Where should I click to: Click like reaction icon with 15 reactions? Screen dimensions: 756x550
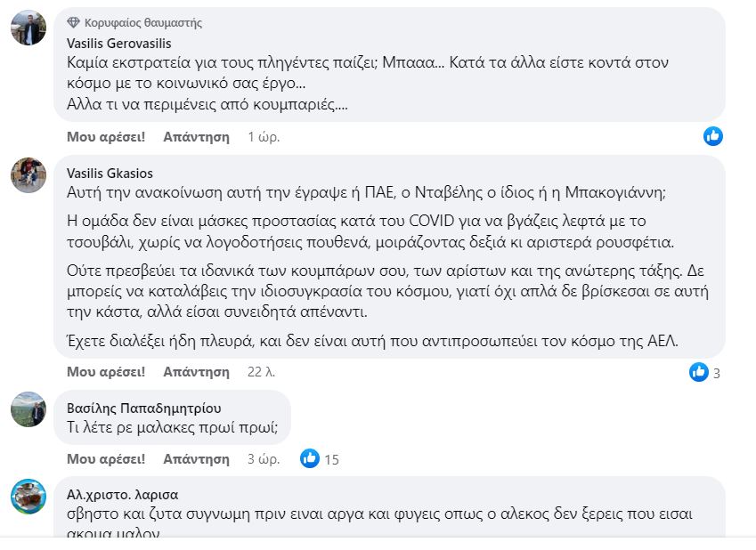click(310, 458)
